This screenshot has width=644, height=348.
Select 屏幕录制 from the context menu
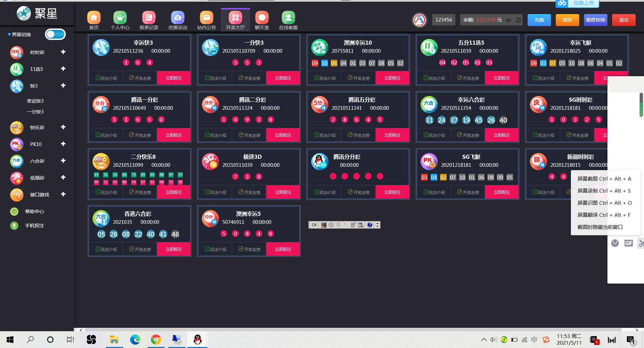click(x=604, y=191)
